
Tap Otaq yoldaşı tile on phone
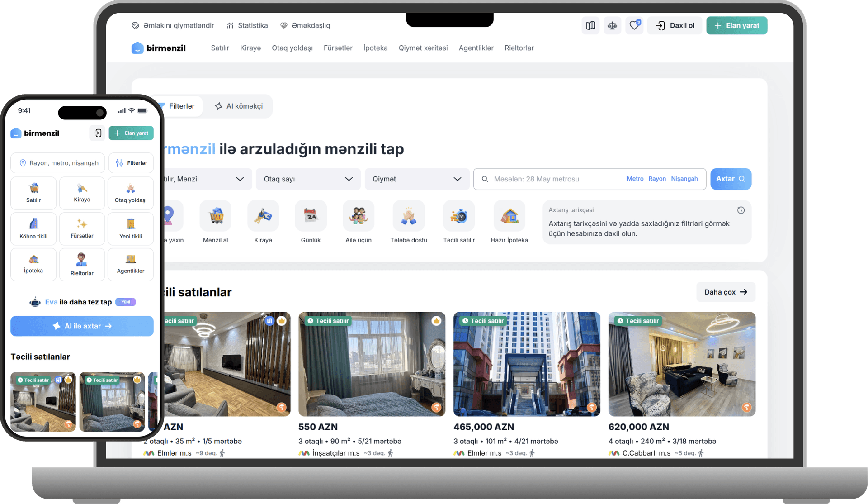(x=131, y=193)
